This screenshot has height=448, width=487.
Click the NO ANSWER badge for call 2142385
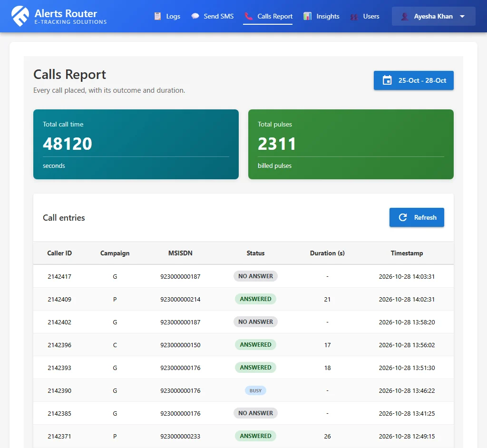tap(255, 413)
